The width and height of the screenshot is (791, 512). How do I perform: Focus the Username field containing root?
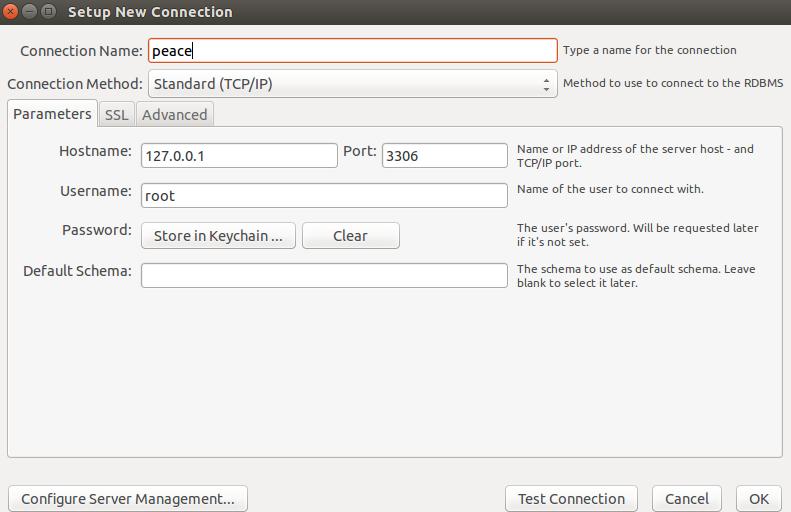coord(324,195)
